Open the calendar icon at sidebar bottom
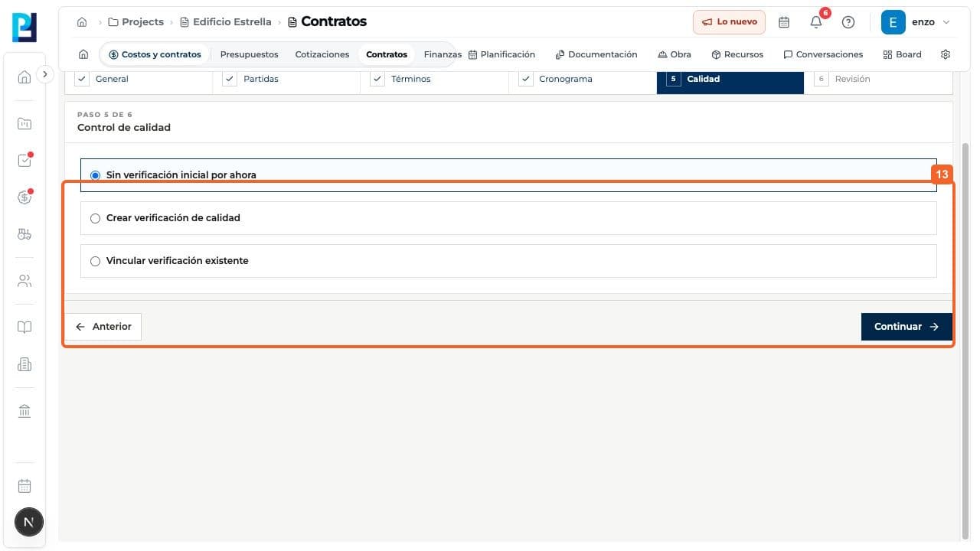 [x=24, y=486]
